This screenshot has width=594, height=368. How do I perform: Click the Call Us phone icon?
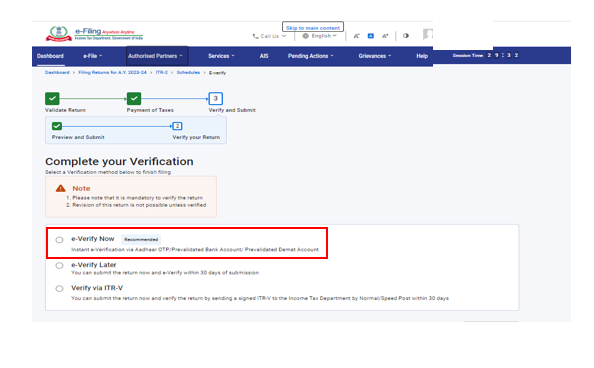click(255, 36)
